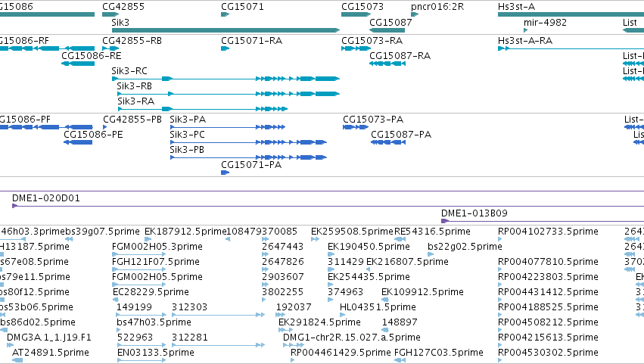Open the Hs3st-A-RA transcript label

pyautogui.click(x=525, y=41)
